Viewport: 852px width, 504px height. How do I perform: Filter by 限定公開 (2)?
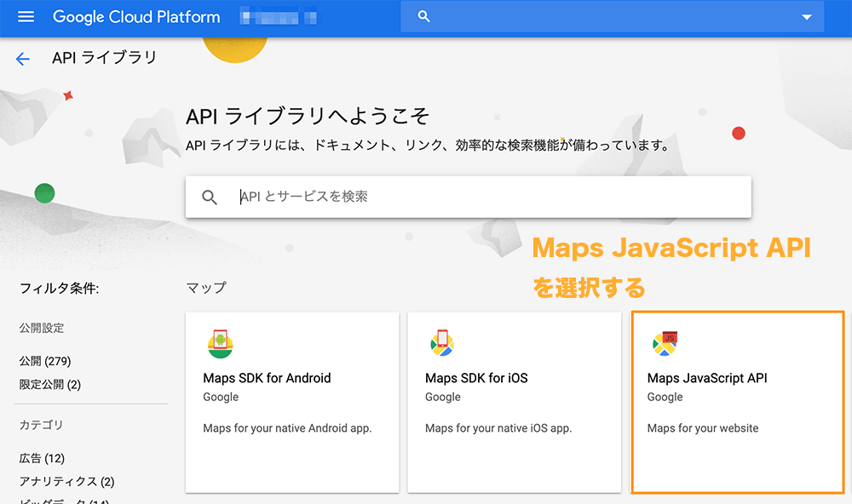(50, 385)
